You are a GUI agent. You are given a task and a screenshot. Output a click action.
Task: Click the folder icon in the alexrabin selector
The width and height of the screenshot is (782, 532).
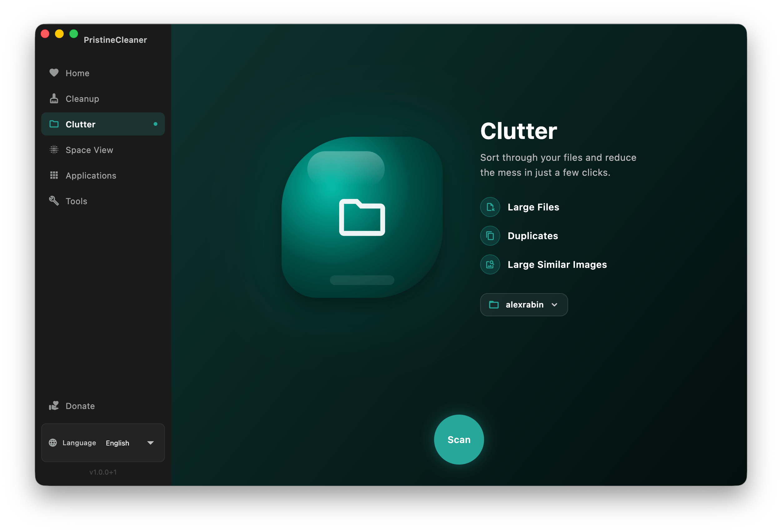coord(494,305)
